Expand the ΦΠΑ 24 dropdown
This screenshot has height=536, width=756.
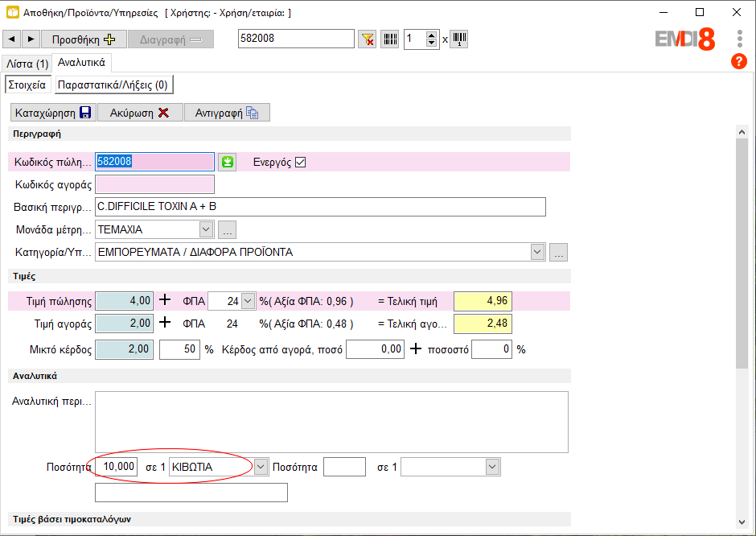pos(248,301)
